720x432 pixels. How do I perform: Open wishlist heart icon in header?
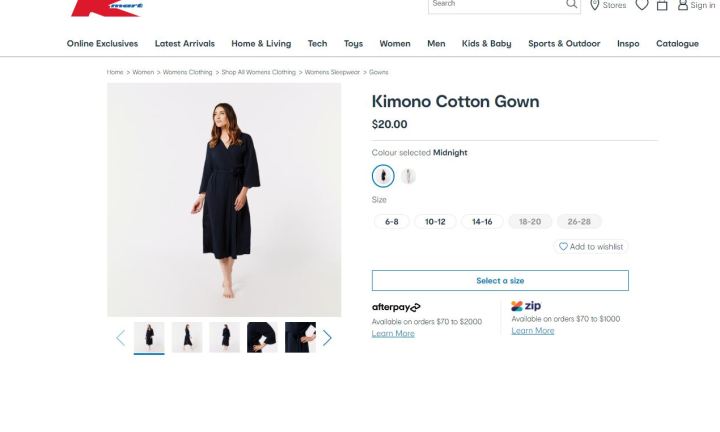[641, 5]
